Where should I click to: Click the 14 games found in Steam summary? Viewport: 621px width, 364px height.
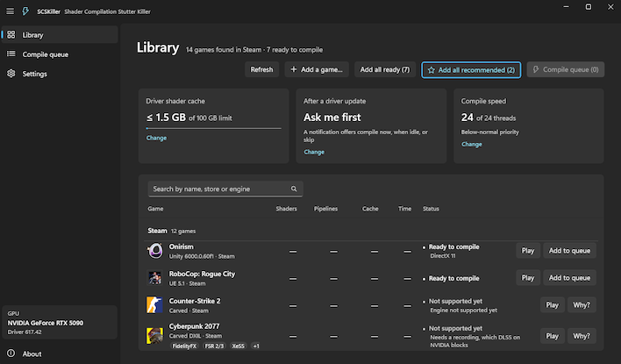pyautogui.click(x=254, y=50)
